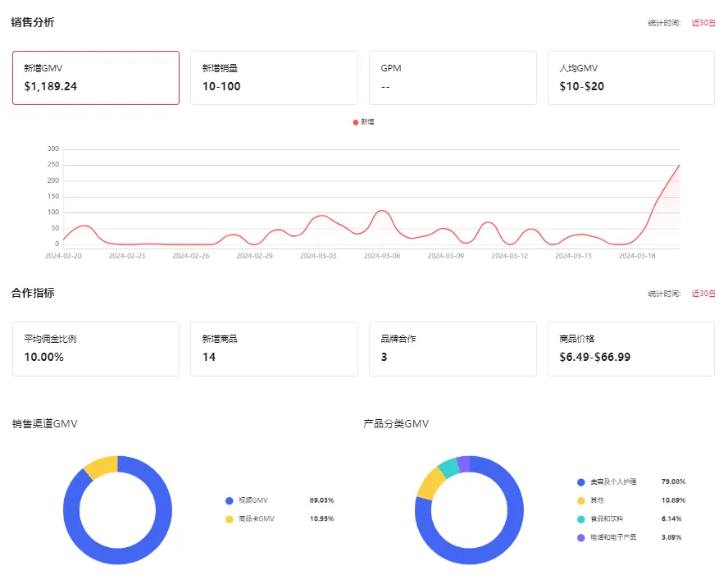Click the 商品价格 value $6.49-$66.99
This screenshot has height=584, width=728.
595,358
